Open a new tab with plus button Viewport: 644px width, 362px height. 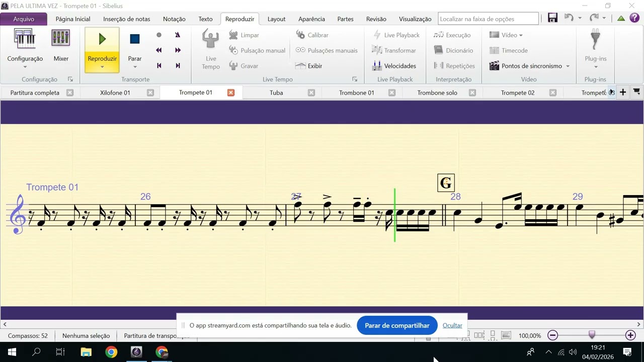pyautogui.click(x=623, y=92)
